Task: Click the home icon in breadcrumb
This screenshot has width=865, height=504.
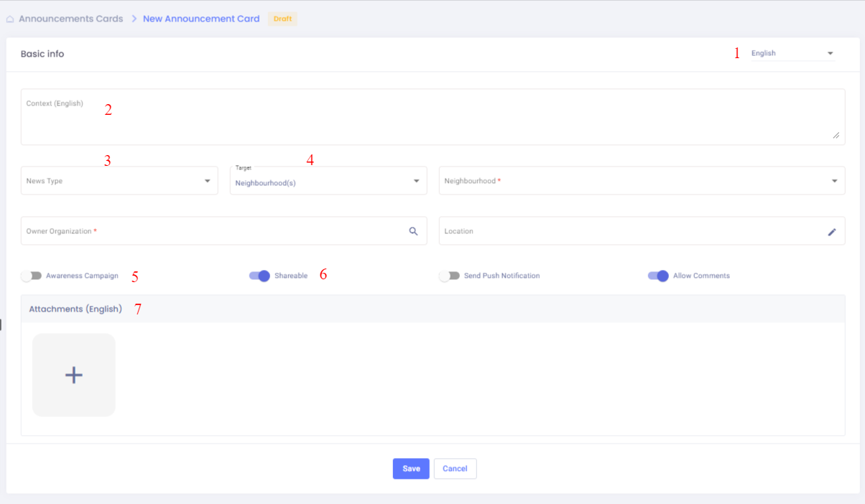Action: tap(10, 19)
